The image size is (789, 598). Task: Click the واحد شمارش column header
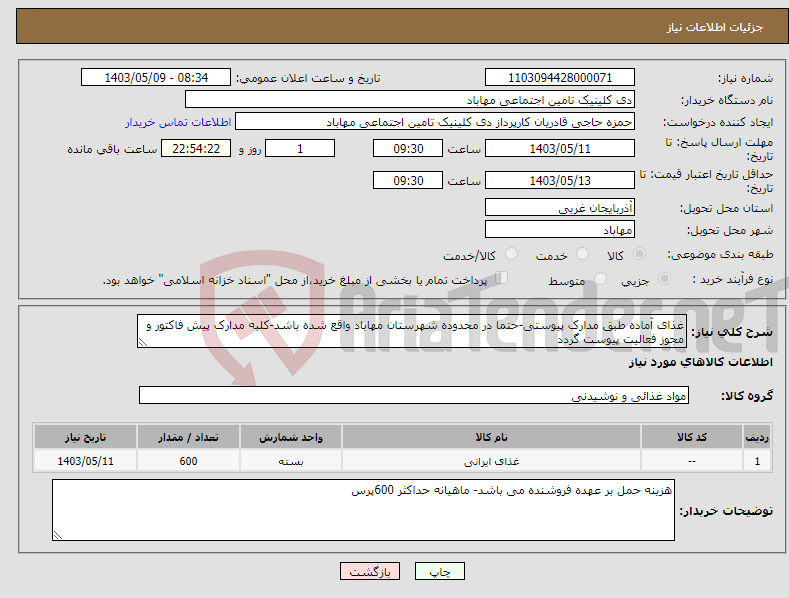pyautogui.click(x=291, y=437)
